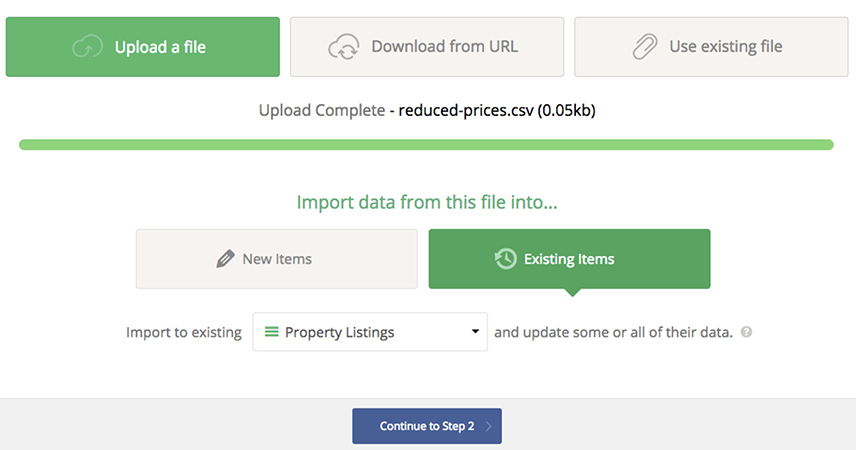Click the reduced-prices.csv file name
The width and height of the screenshot is (856, 450).
465,110
